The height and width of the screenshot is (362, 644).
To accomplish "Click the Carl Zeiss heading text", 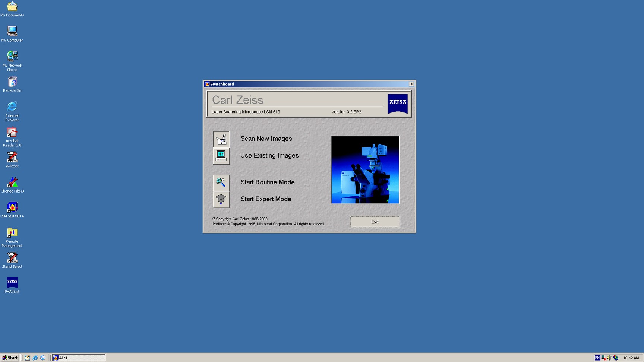I will click(238, 100).
